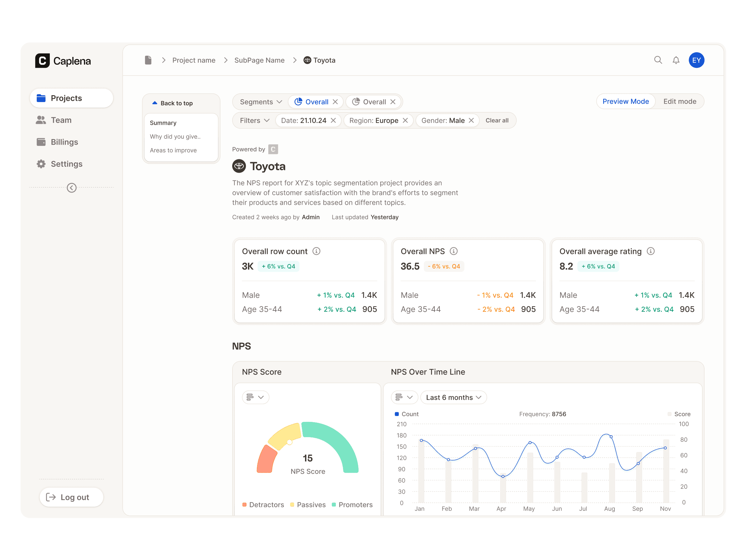
Task: Click Back to top
Action: (172, 103)
